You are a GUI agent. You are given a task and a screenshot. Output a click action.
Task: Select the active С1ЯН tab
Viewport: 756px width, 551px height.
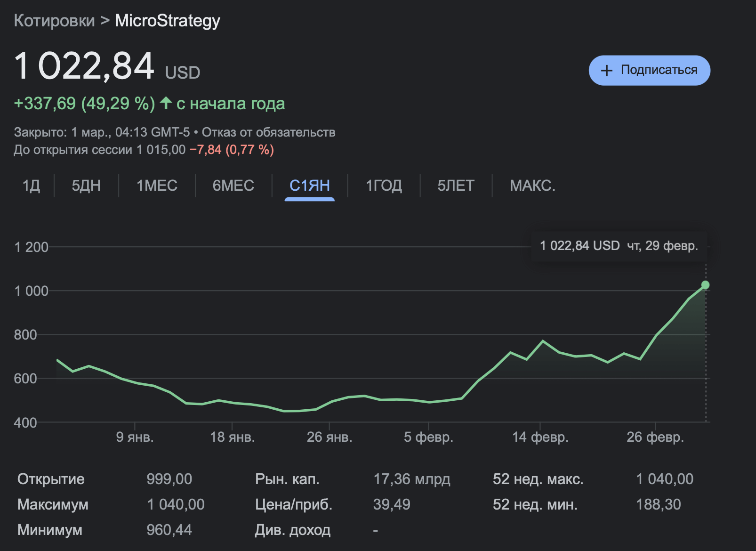pyautogui.click(x=309, y=186)
